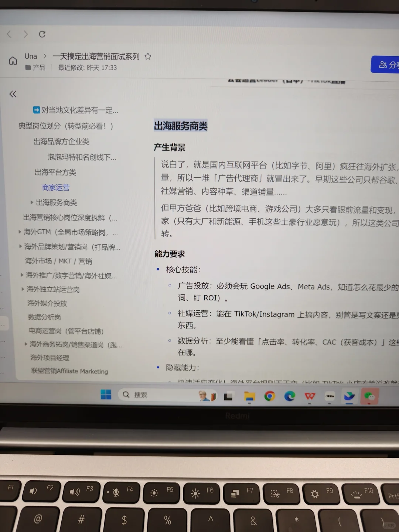This screenshot has height=532, width=399.
Task: Jump to 典型岗位划分 outline heading
Action: pos(66,126)
